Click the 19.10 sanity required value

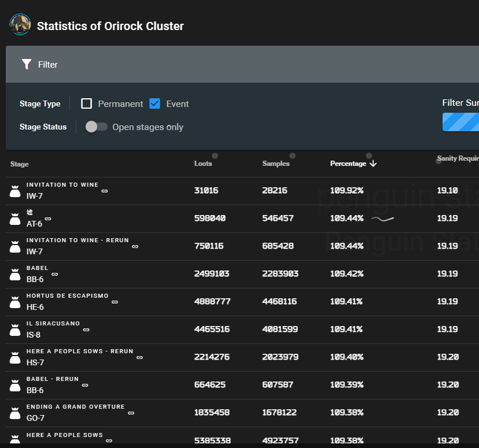pos(447,190)
